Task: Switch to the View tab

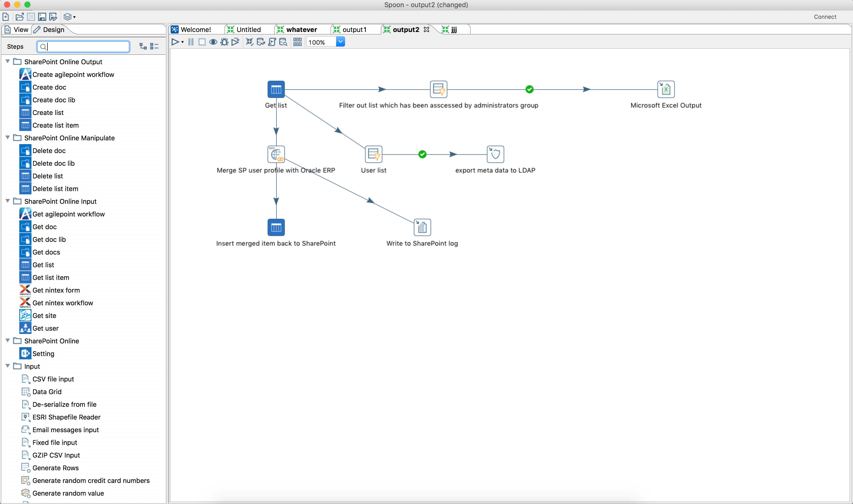Action: coord(17,29)
